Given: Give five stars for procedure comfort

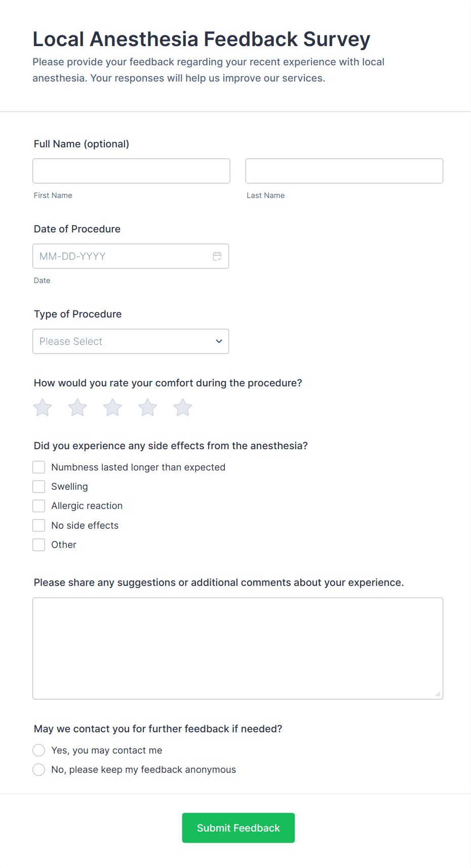Looking at the screenshot, I should click(x=183, y=408).
